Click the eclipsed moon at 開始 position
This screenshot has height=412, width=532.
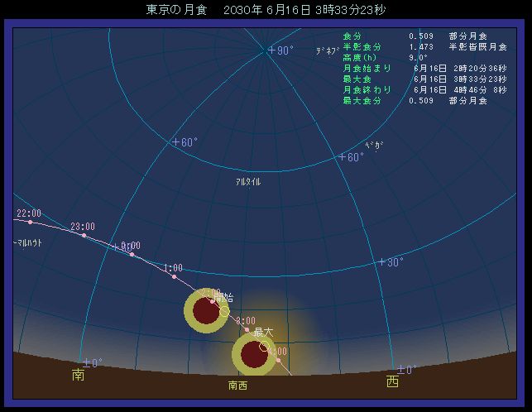(x=204, y=311)
